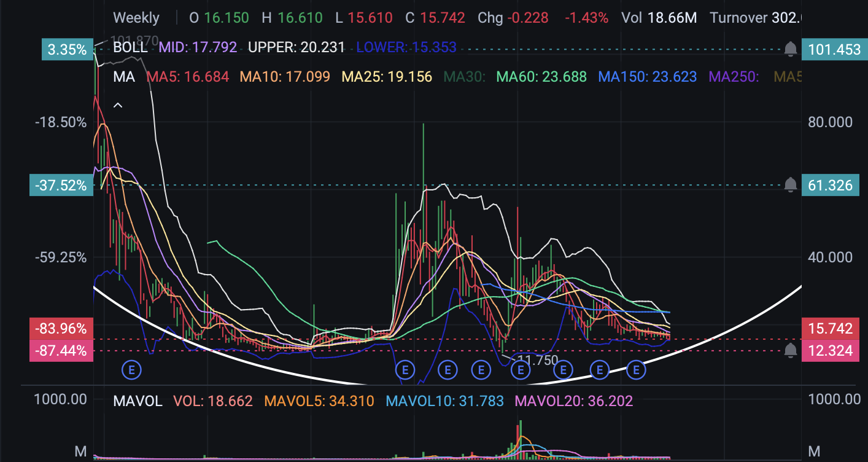Screen dimensions: 868x462
Task: Collapse the indicator legend with the caret
Action: [118, 106]
